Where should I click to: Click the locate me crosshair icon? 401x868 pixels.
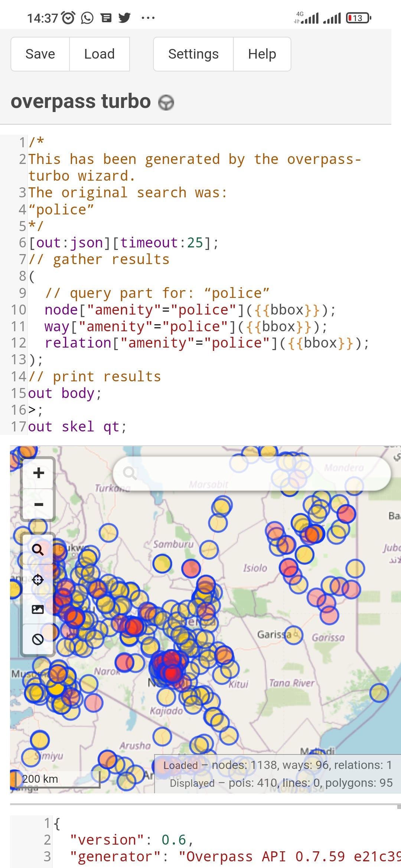point(38,579)
